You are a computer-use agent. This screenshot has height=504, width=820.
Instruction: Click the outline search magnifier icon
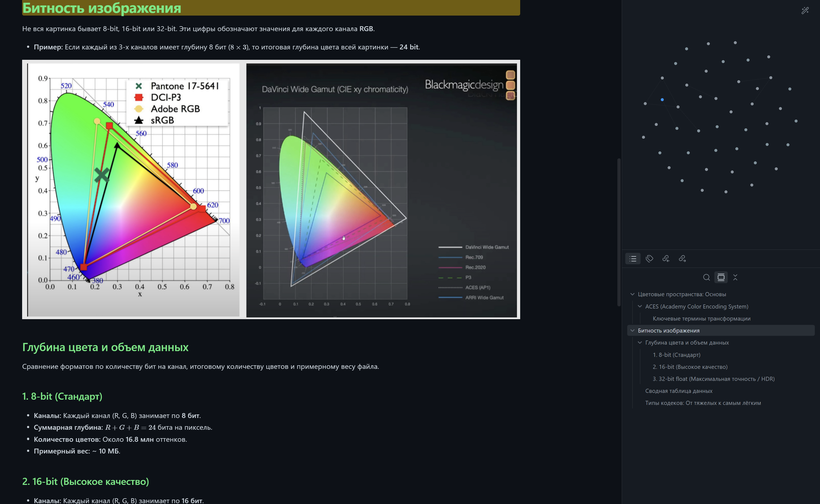[x=706, y=277]
